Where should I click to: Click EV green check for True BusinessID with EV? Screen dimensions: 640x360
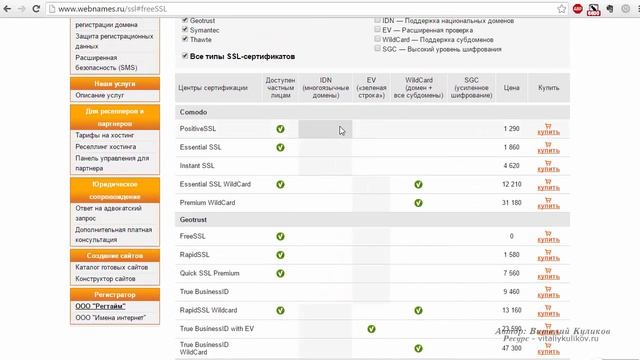[x=371, y=329]
